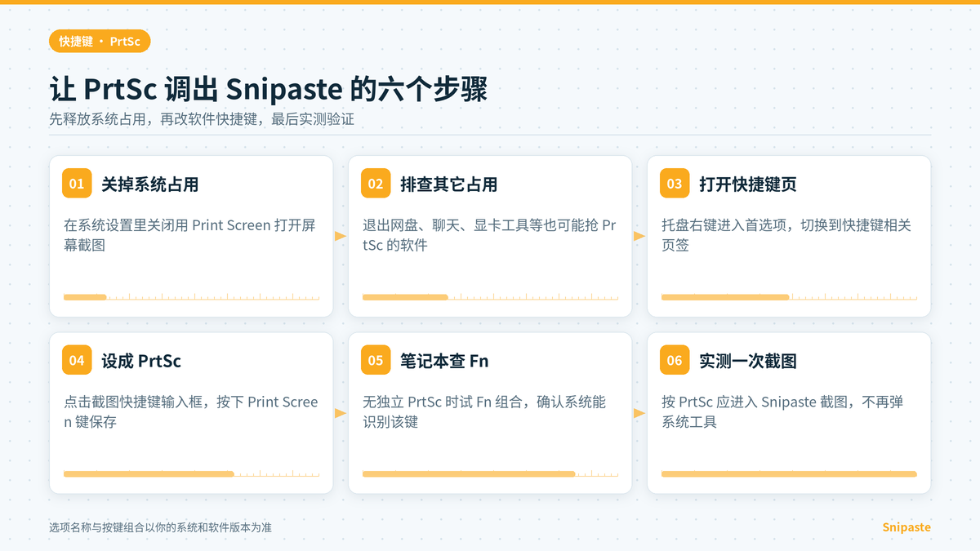Click subtitle 先释放系统占用，再改软件快捷键，最后实测验证

[x=202, y=118]
